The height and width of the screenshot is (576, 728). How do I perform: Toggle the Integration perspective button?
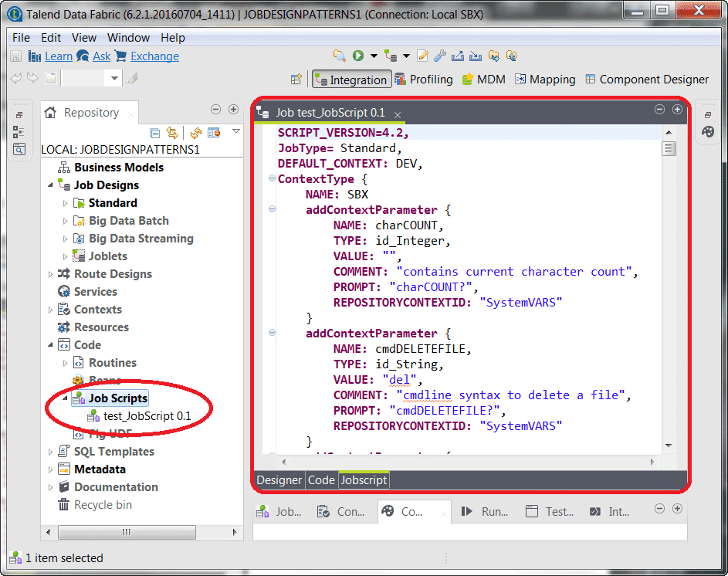[351, 79]
